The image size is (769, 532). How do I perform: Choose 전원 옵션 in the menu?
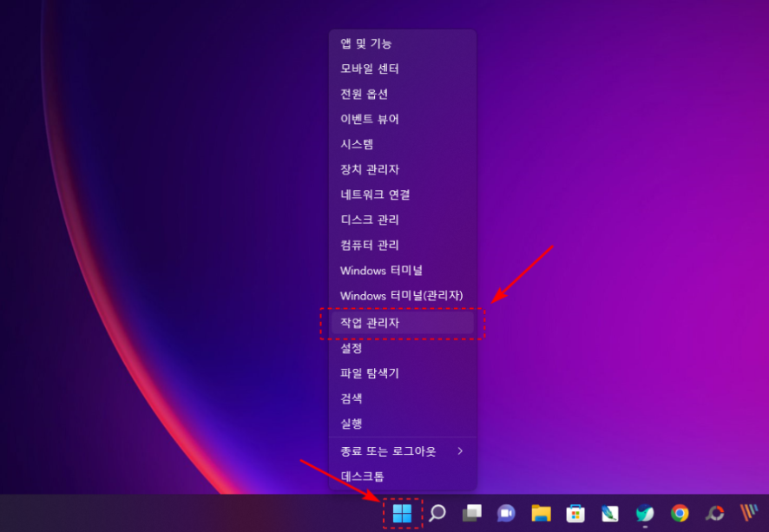(x=403, y=94)
